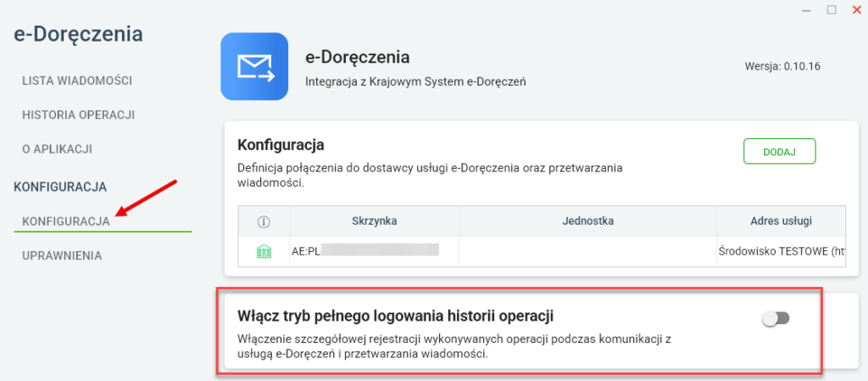Open O aplikacji page in sidebar

tap(57, 149)
